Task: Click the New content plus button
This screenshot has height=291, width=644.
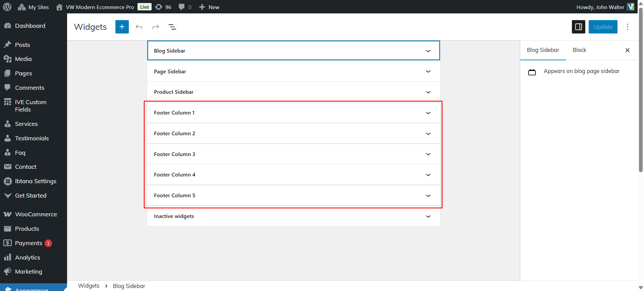Action: [209, 7]
